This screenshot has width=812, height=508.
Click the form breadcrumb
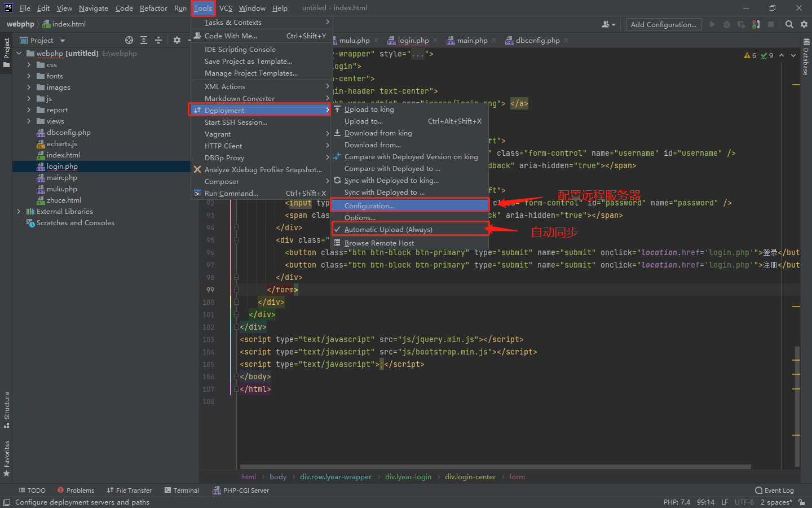(x=517, y=476)
